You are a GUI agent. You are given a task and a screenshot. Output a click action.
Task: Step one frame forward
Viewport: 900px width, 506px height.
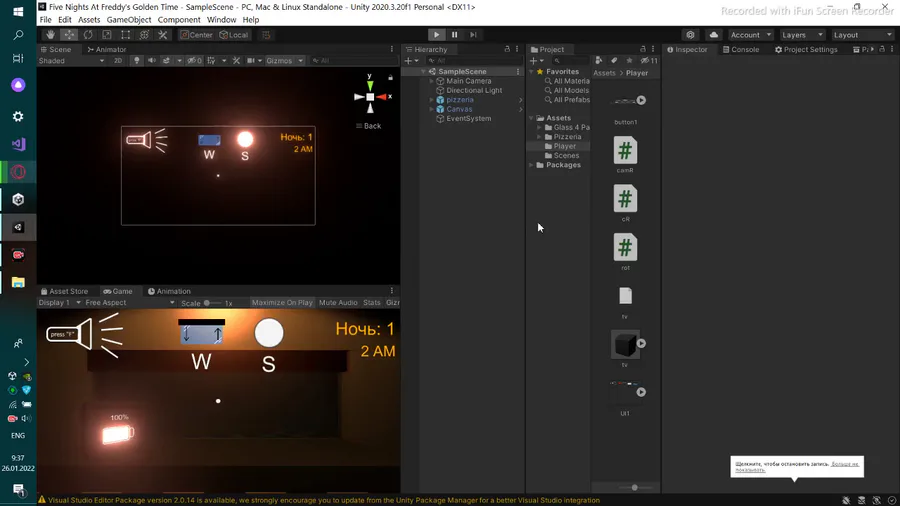tap(473, 35)
